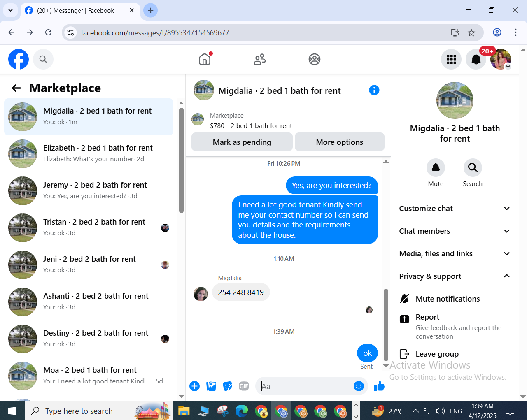Expand Media, files and links section
527x420 pixels.
pos(455,254)
